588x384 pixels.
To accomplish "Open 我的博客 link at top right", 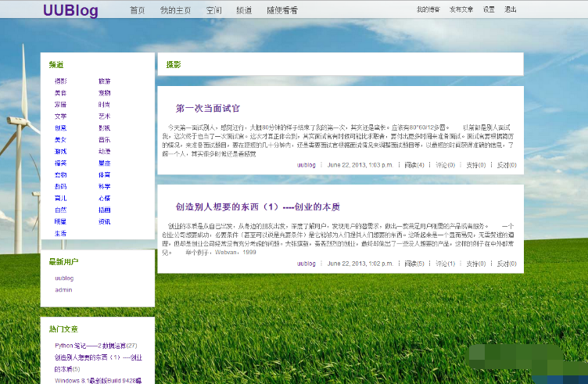I will (x=427, y=9).
